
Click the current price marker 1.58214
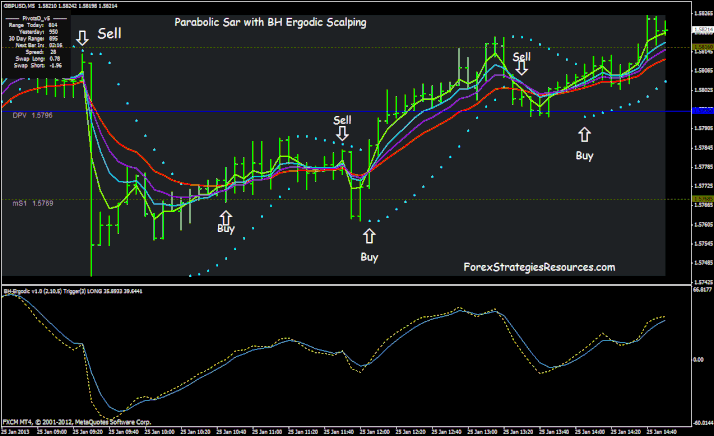pos(703,30)
